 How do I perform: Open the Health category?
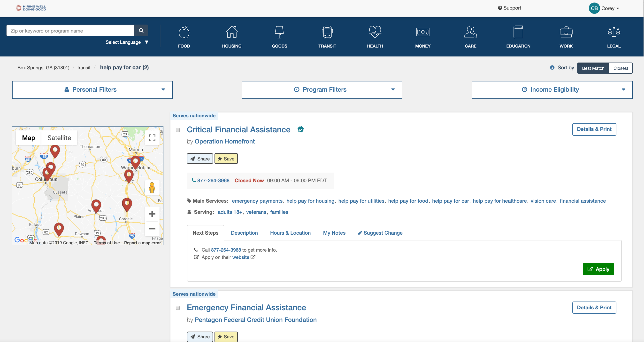(375, 37)
